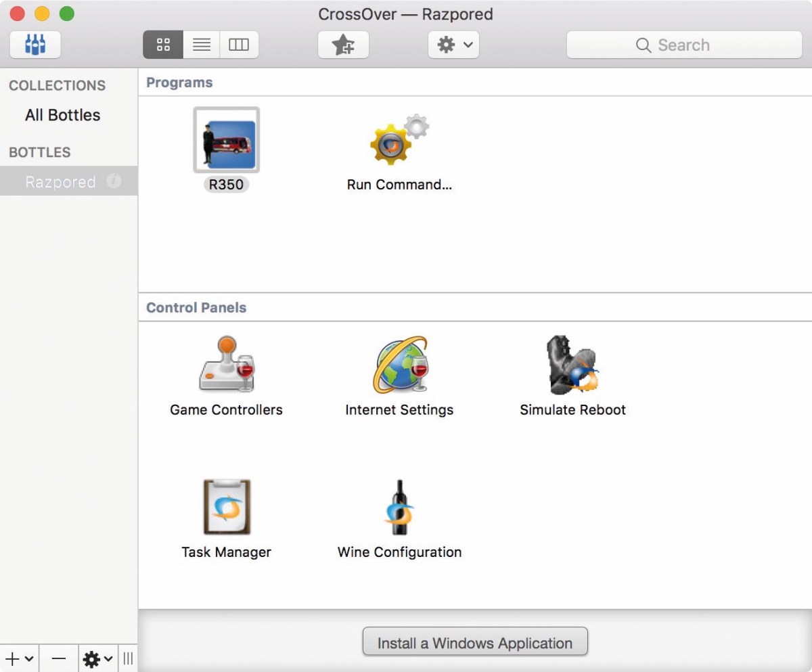Image resolution: width=812 pixels, height=672 pixels.
Task: Select All Bottles collection
Action: [x=63, y=115]
